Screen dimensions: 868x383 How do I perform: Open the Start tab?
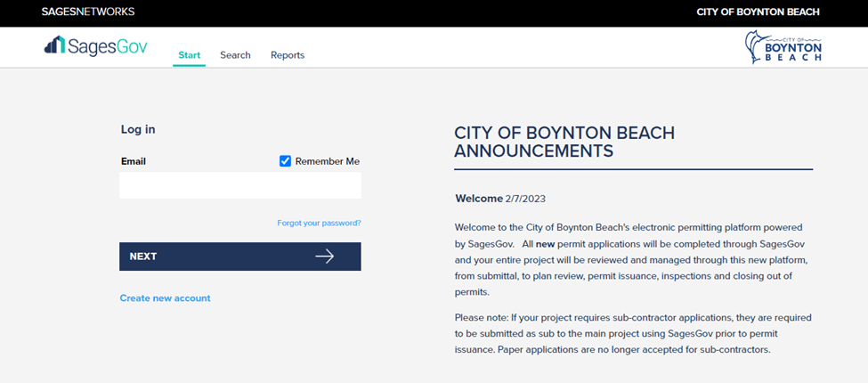coord(189,55)
